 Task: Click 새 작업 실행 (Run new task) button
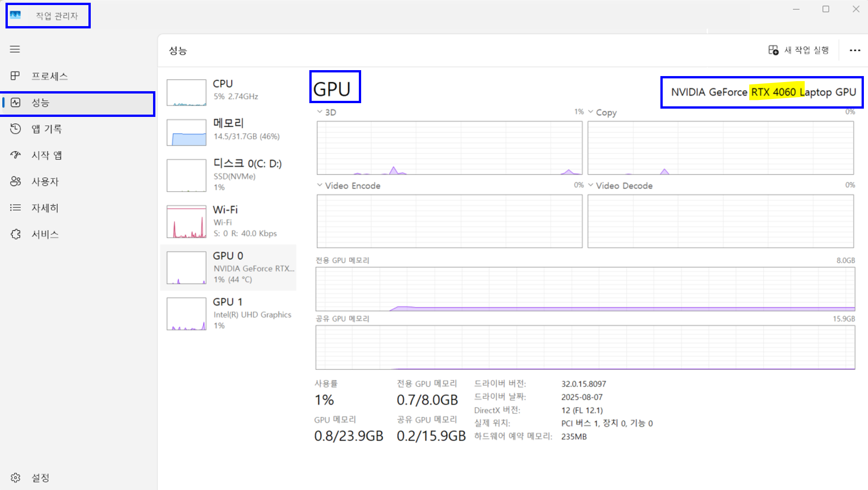[799, 50]
